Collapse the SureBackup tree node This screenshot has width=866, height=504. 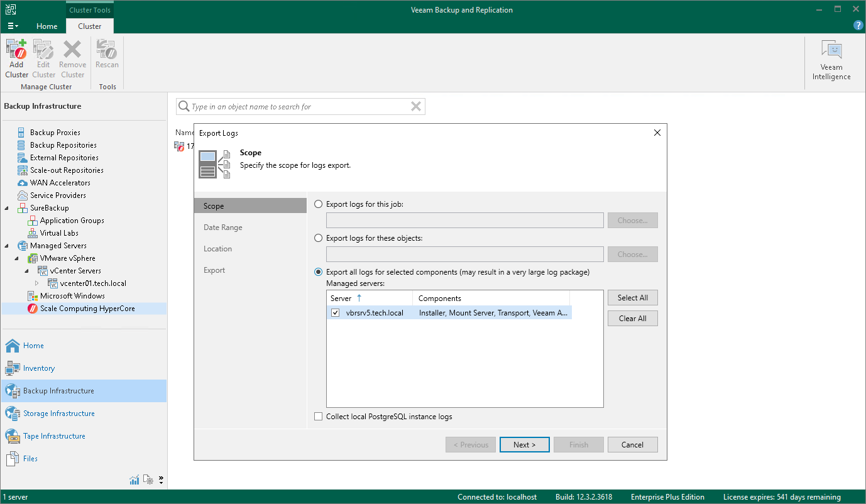7,208
